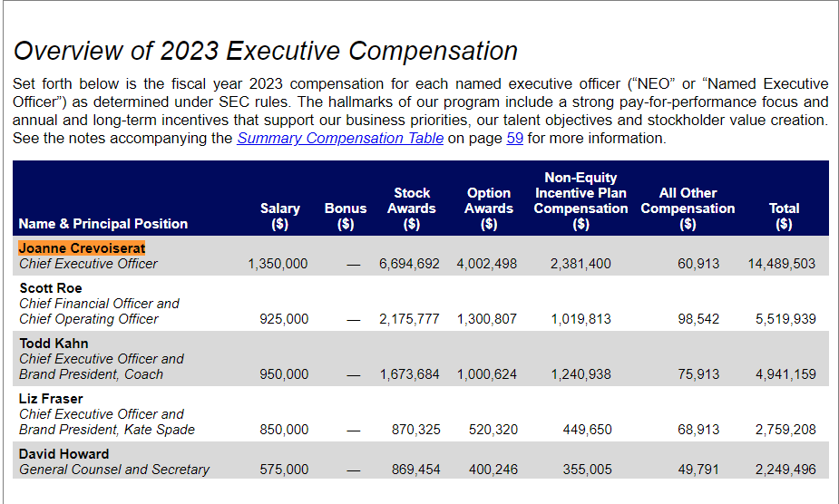Click Liz Fraser's name in the table
Image resolution: width=839 pixels, height=504 pixels.
(51, 399)
